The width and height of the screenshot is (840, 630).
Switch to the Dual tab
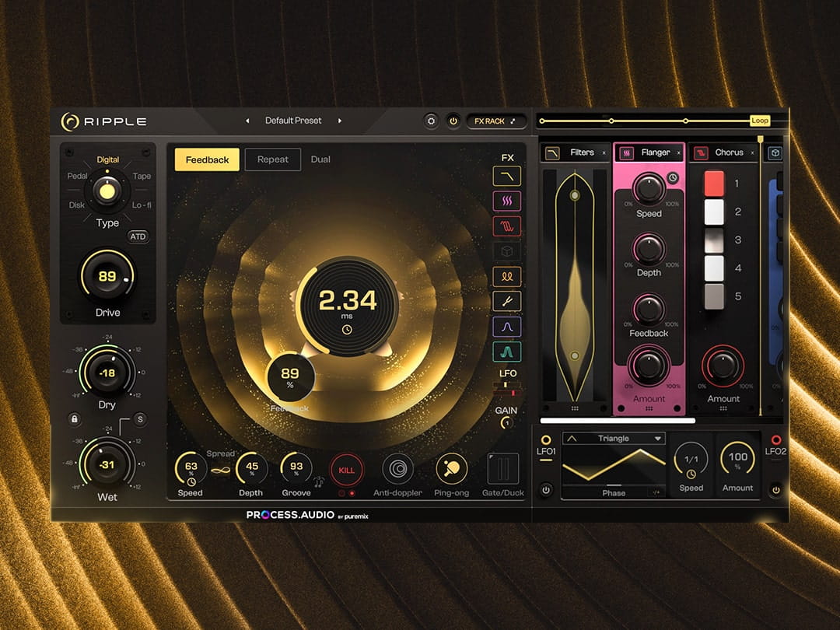point(320,159)
